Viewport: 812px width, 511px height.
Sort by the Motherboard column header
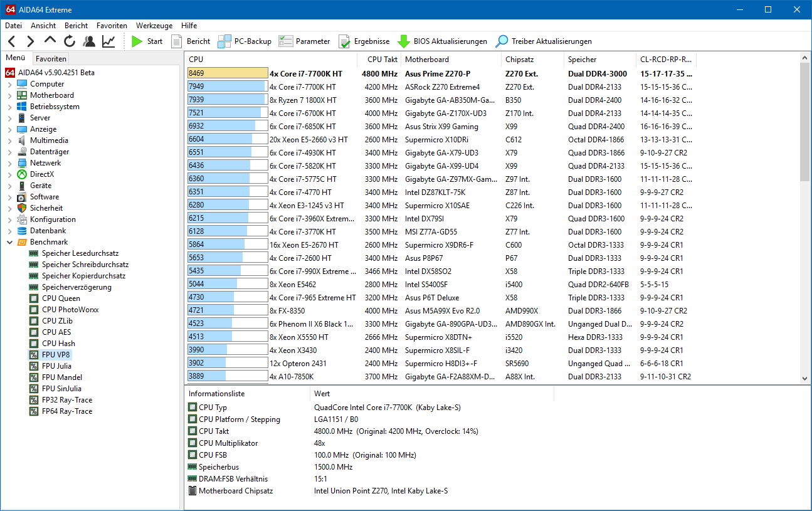(451, 60)
